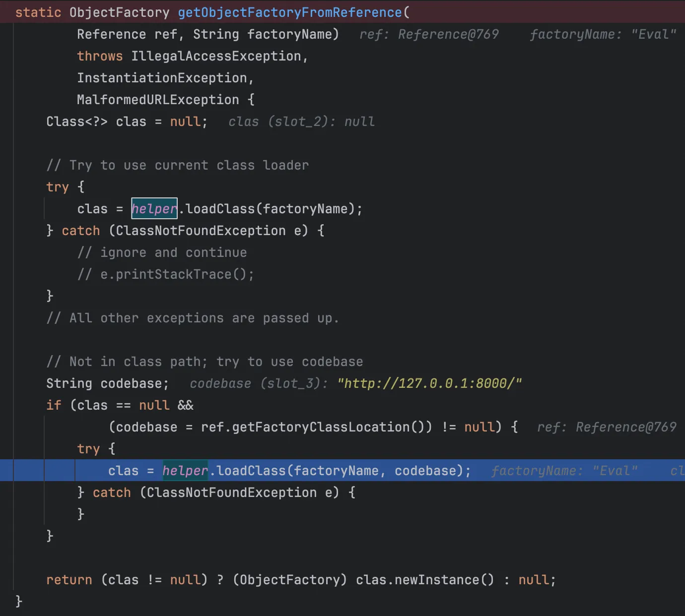Click MalformedURLException in the throws clause
This screenshot has height=616, width=685.
[158, 100]
